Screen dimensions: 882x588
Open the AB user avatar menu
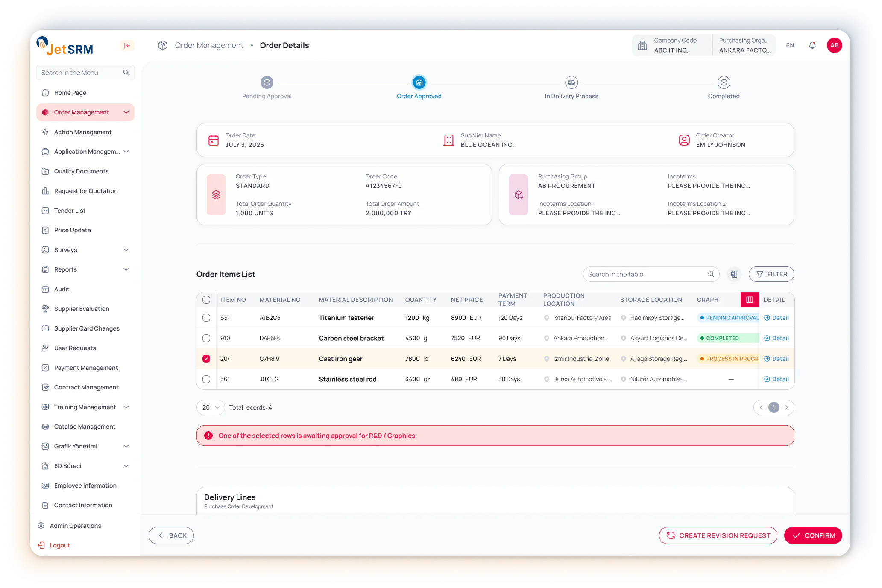pos(834,45)
